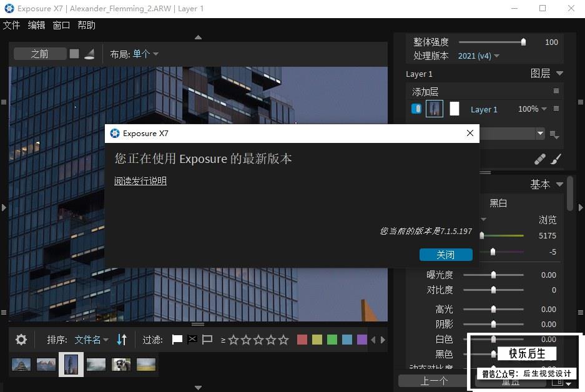Filter by green color label
The height and width of the screenshot is (392, 585).
click(x=332, y=340)
